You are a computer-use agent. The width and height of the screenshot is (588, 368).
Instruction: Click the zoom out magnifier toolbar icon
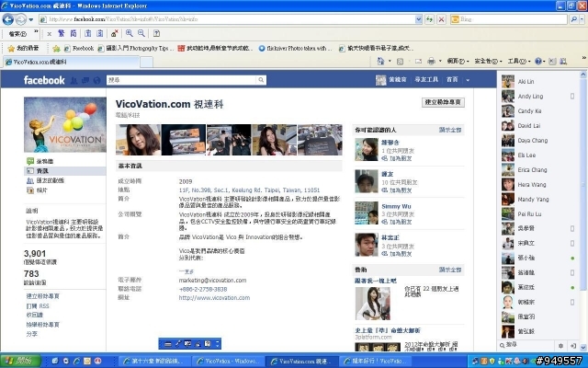click(x=141, y=33)
